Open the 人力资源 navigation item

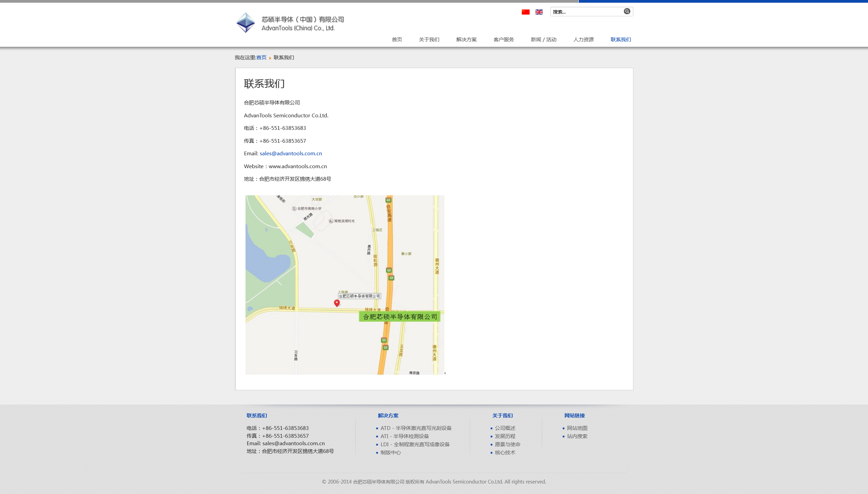(584, 39)
